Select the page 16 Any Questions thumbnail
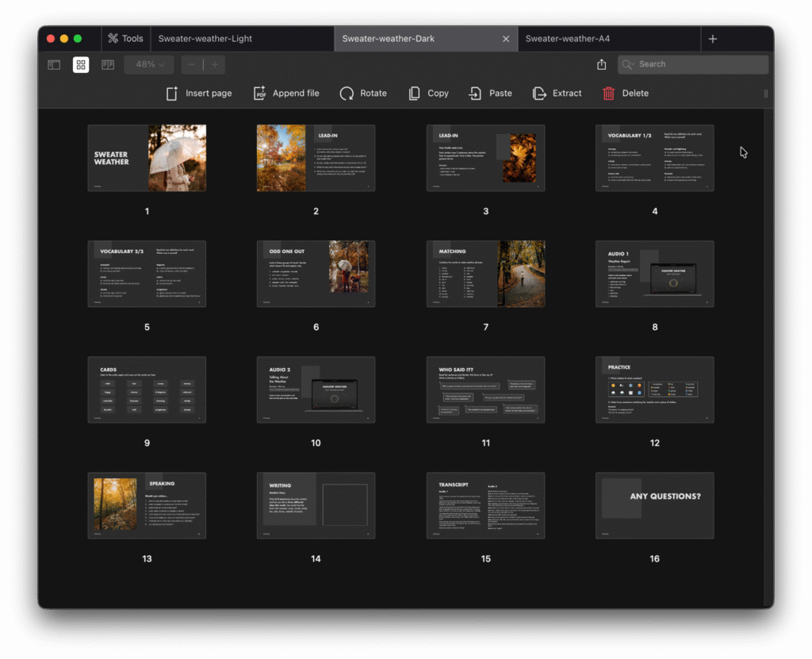 (x=654, y=505)
